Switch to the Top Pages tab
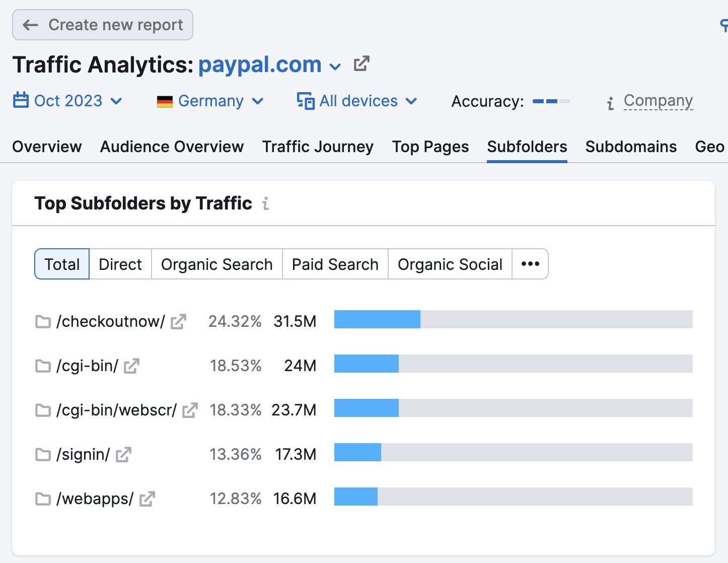 (x=430, y=147)
